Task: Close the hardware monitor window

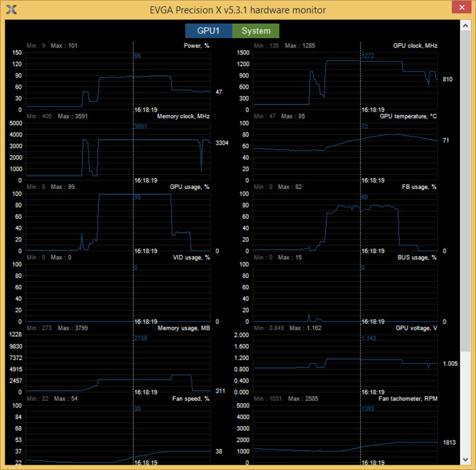Action: click(461, 7)
